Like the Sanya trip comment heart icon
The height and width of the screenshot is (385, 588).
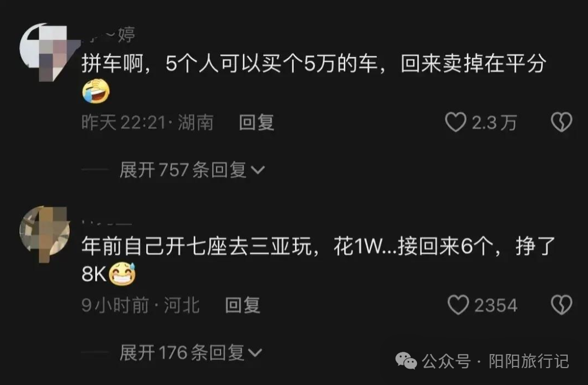(458, 305)
